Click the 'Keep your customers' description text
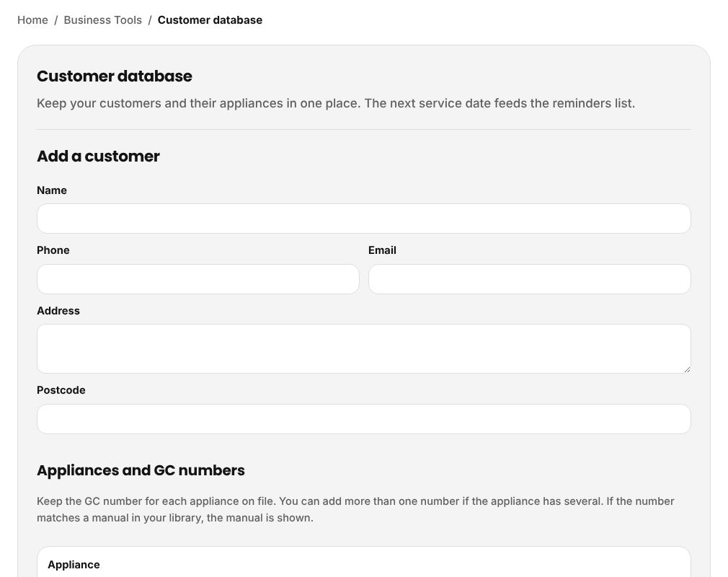Screen dimensions: 728x577 [x=336, y=103]
